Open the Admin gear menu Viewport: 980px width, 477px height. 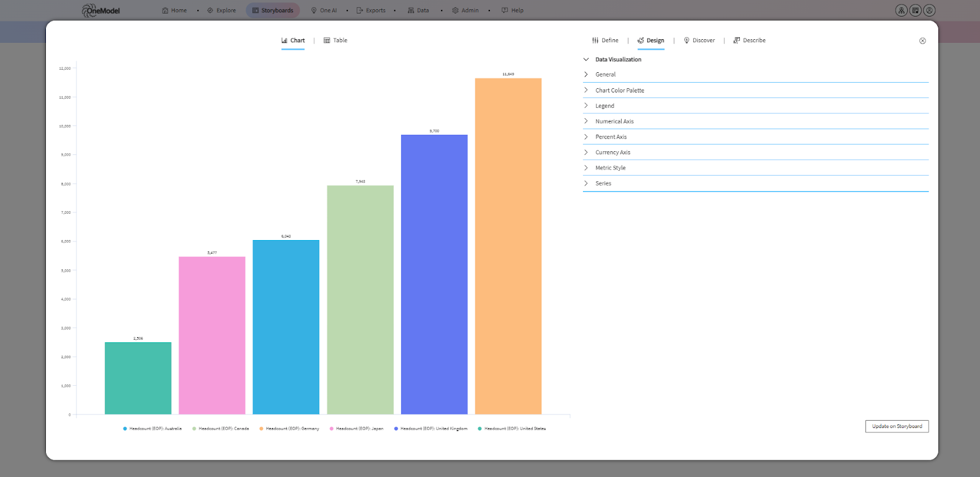tap(455, 10)
